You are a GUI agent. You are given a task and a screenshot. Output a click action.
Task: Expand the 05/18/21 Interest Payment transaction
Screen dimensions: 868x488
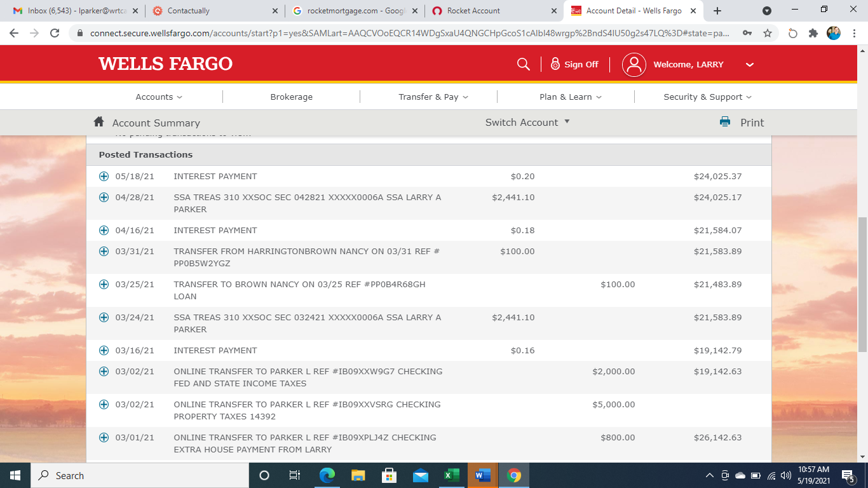[104, 176]
